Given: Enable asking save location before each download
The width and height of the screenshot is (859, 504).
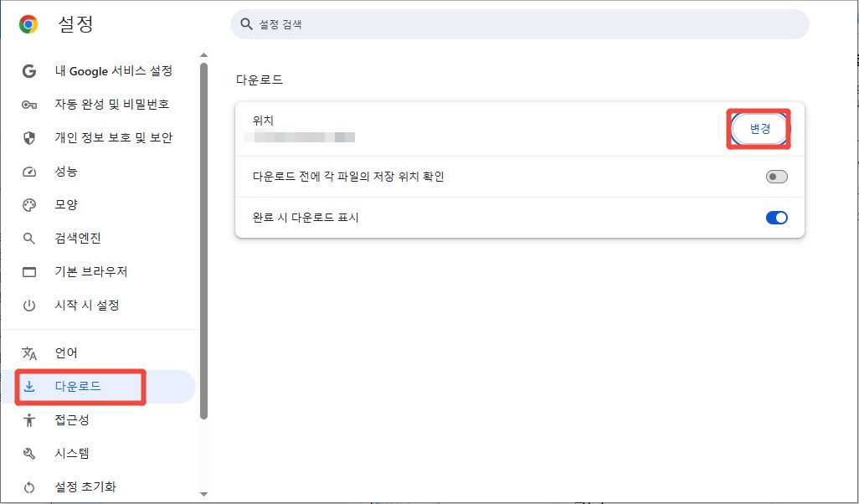Looking at the screenshot, I should click(x=776, y=177).
